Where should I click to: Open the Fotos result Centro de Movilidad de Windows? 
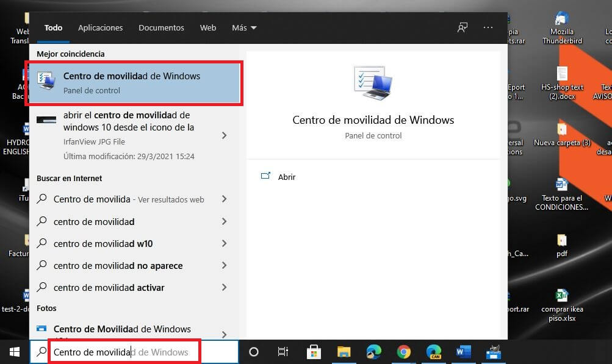tap(122, 329)
